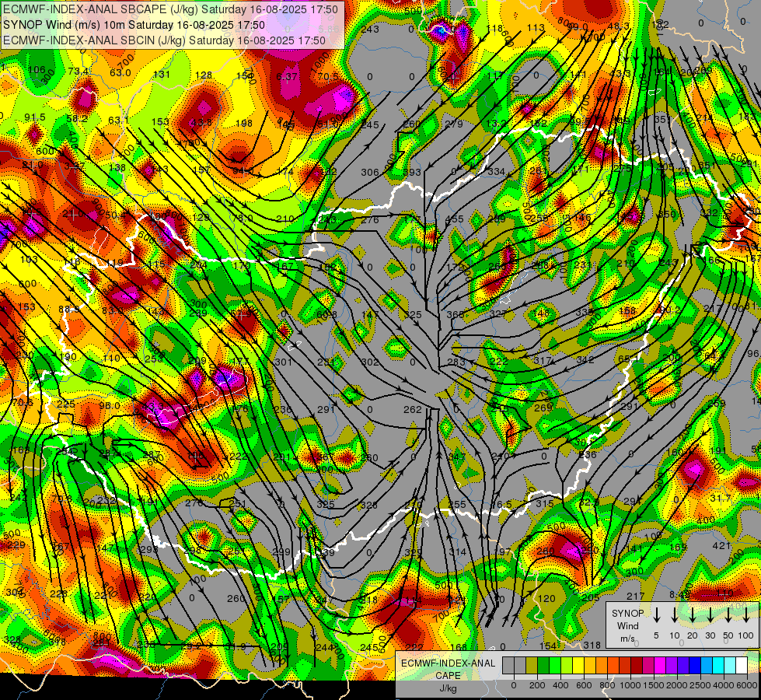Pick the olive swatch before the 200 tick
This screenshot has height=700, width=761.
pyautogui.click(x=532, y=665)
